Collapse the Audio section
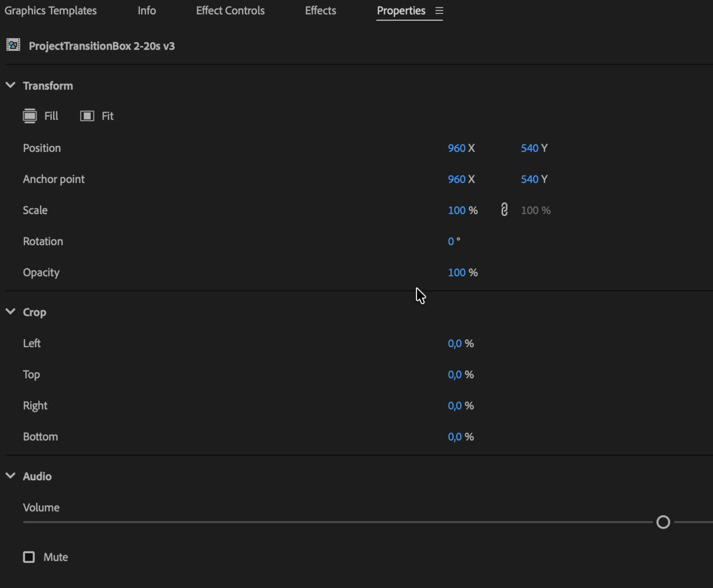 point(10,476)
